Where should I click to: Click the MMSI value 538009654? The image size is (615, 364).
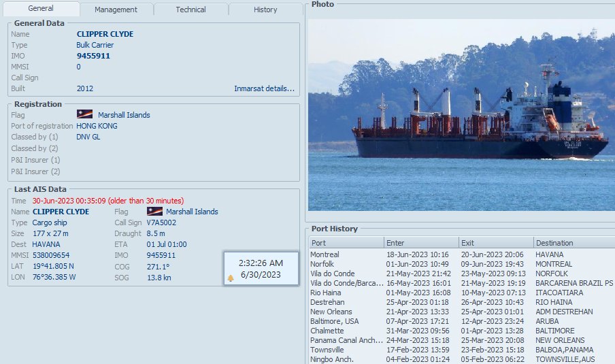pos(51,255)
